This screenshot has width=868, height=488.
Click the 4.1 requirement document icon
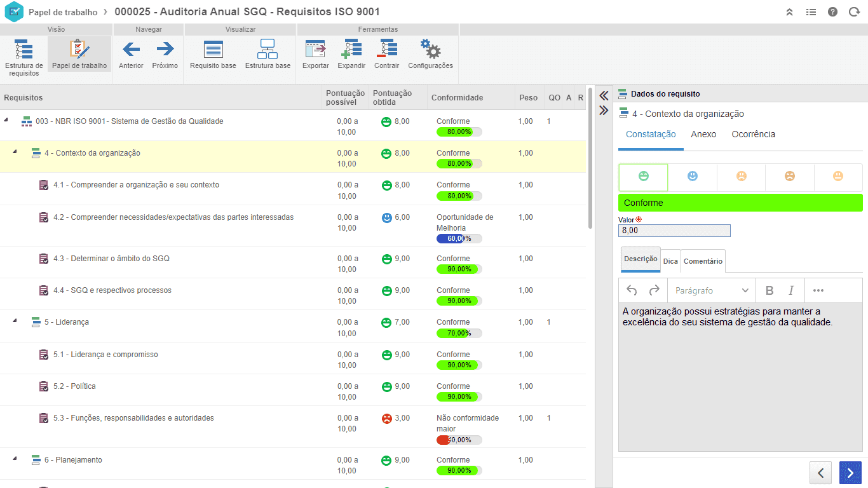pyautogui.click(x=44, y=185)
